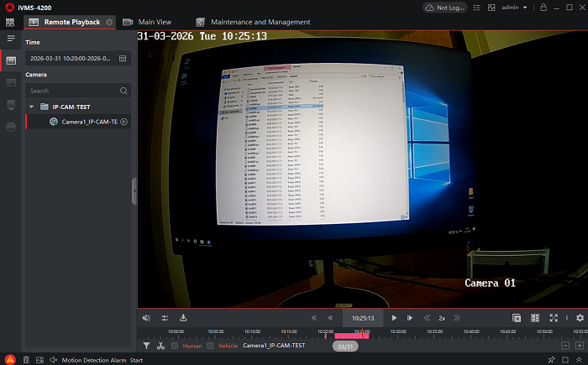The width and height of the screenshot is (588, 365).
Task: Click the download recording icon
Action: (x=183, y=318)
